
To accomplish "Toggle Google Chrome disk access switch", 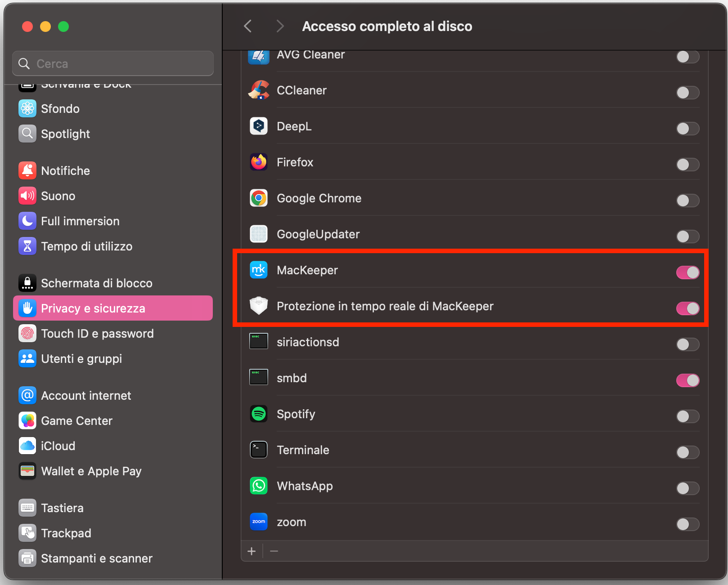I will tap(688, 201).
